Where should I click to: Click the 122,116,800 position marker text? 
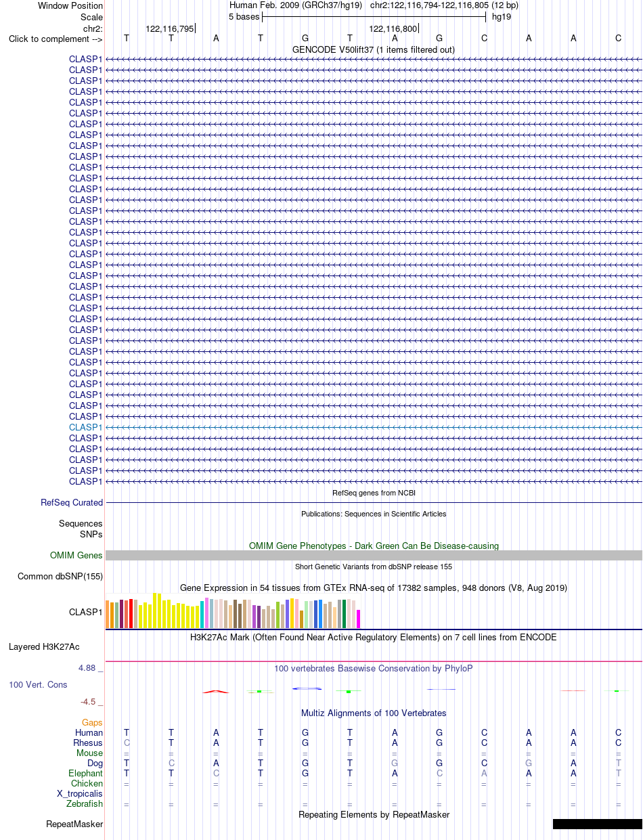pos(393,28)
